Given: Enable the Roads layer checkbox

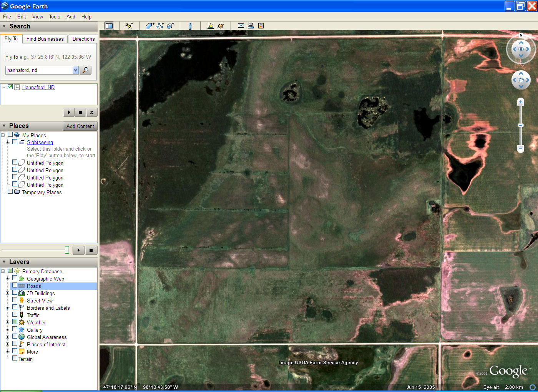Looking at the screenshot, I should pyautogui.click(x=15, y=286).
